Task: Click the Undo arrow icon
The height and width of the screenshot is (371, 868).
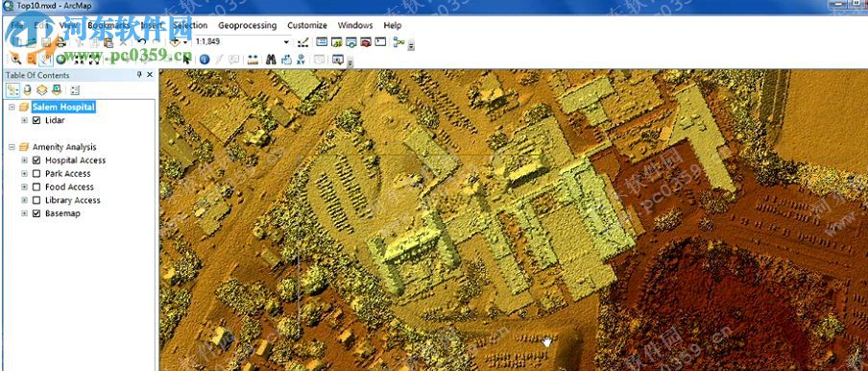Action: (141, 42)
